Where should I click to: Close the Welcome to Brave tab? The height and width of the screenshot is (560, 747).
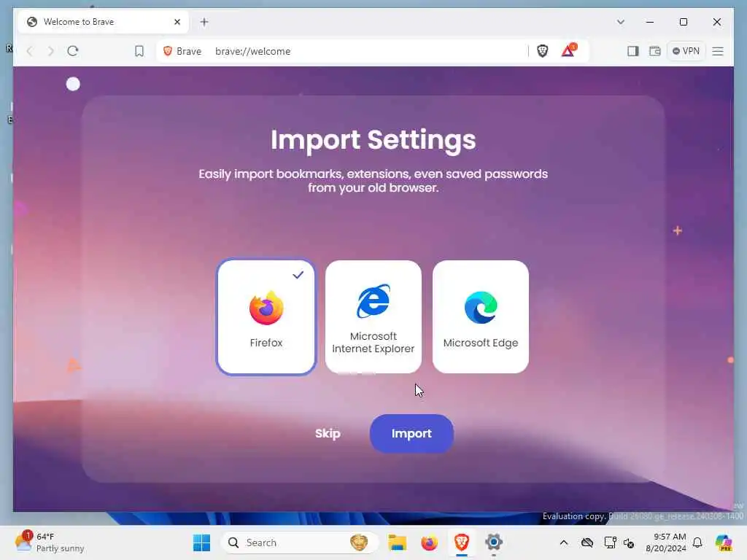[177, 22]
